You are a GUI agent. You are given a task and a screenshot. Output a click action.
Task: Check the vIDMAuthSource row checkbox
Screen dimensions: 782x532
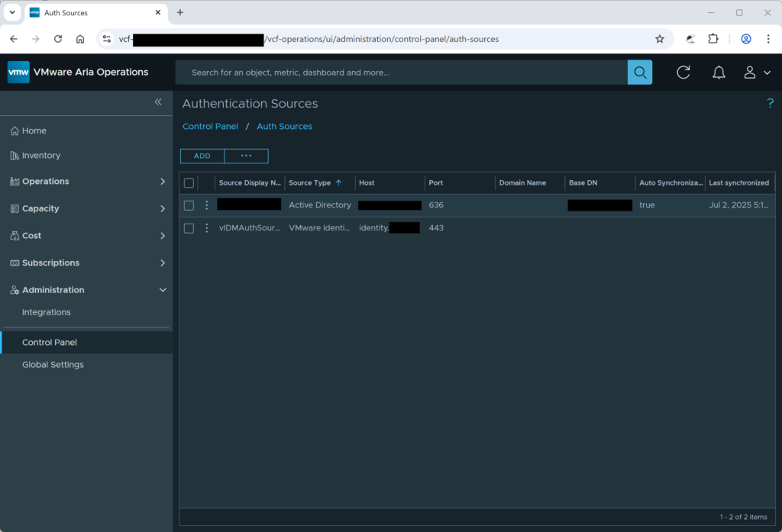click(189, 227)
